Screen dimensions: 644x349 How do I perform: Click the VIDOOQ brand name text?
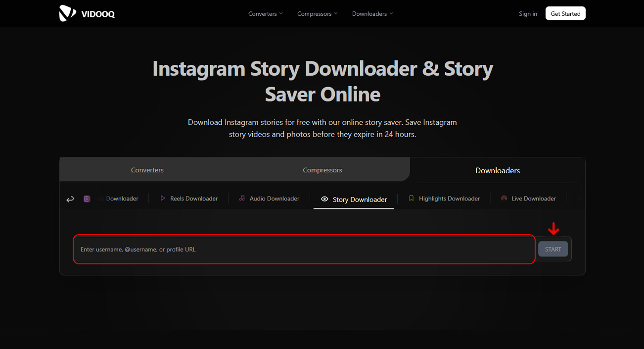98,14
